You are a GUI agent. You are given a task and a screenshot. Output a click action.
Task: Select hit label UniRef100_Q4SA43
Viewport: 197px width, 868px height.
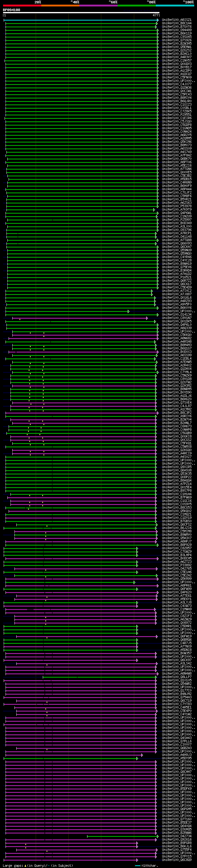176,738
